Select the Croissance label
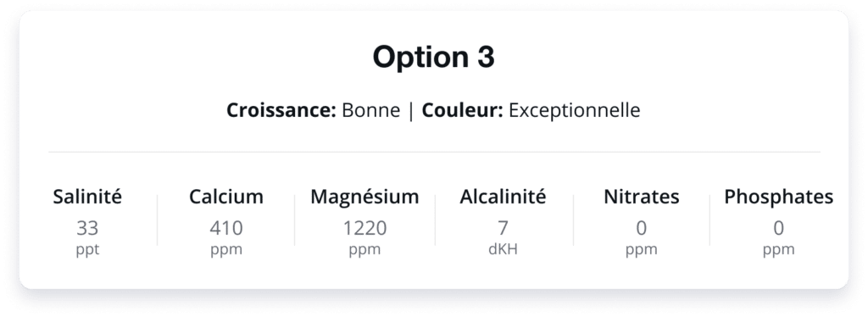 281,110
